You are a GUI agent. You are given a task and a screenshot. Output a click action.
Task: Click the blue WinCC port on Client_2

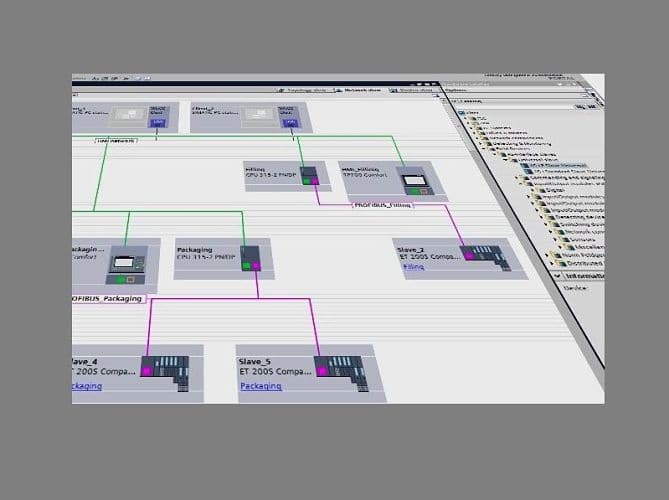(290, 123)
